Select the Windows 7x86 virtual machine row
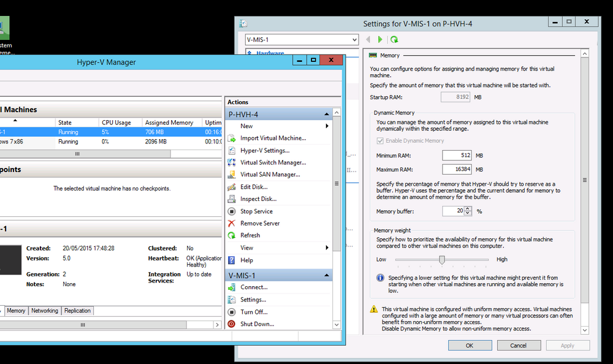Screen dimensions: 613x364 pyautogui.click(x=110, y=142)
